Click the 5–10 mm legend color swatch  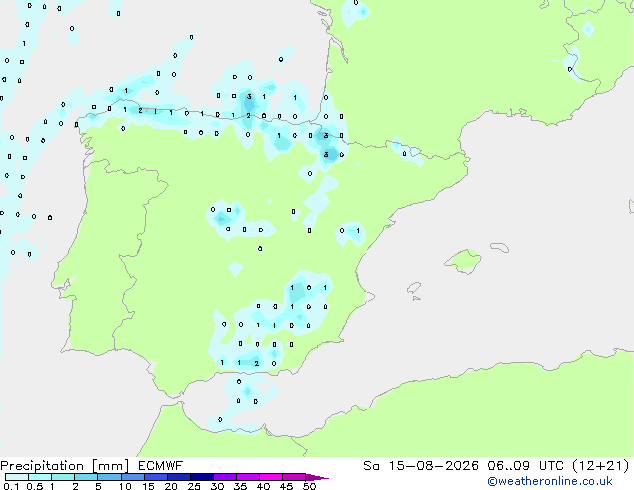[109, 477]
